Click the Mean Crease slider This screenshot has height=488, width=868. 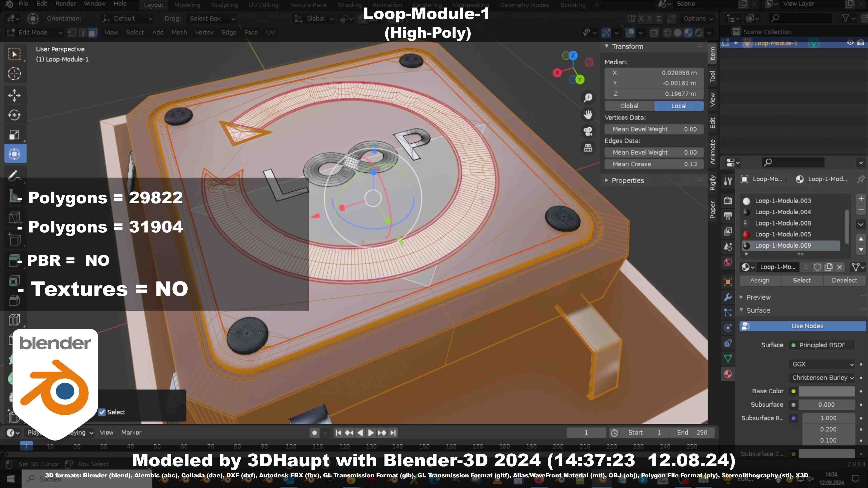click(654, 164)
